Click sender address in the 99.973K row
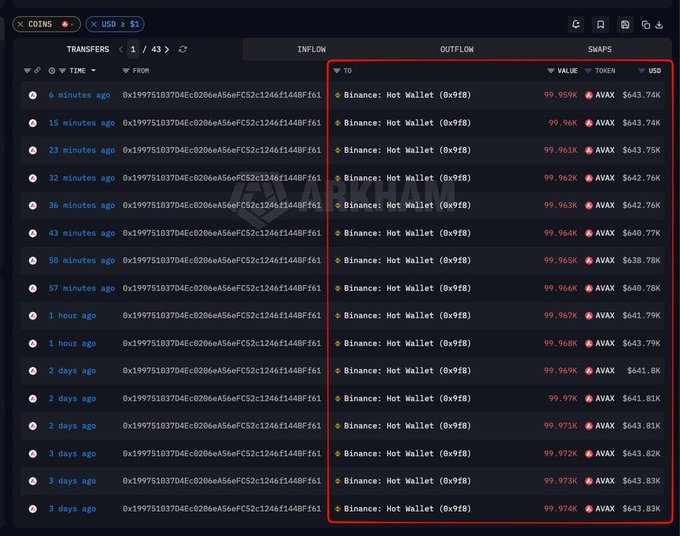 pyautogui.click(x=222, y=481)
